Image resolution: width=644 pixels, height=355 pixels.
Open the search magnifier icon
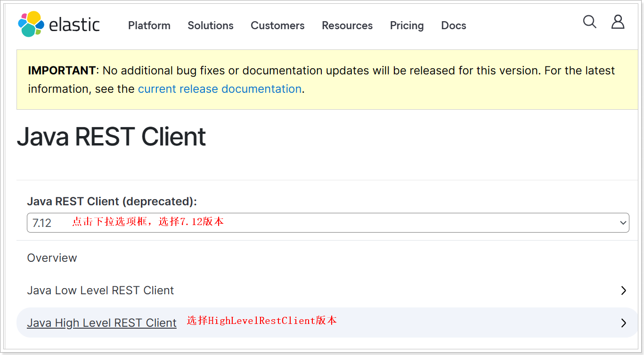[589, 22]
